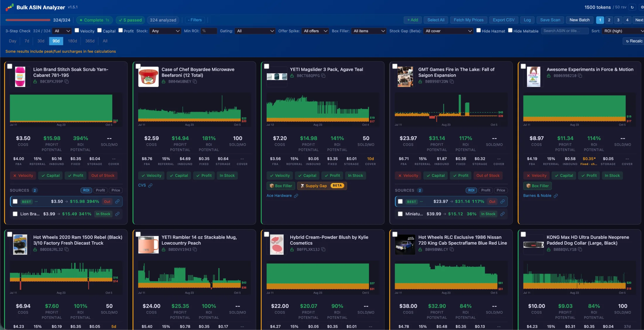This screenshot has height=330, width=644.
Task: Click the 324/324 scan progress bar
Action: 28,20
